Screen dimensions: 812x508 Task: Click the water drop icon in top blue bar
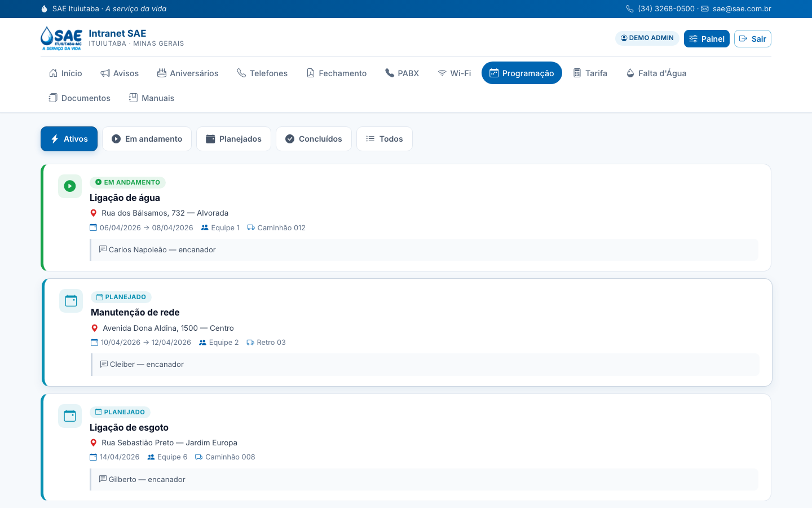[x=45, y=9]
